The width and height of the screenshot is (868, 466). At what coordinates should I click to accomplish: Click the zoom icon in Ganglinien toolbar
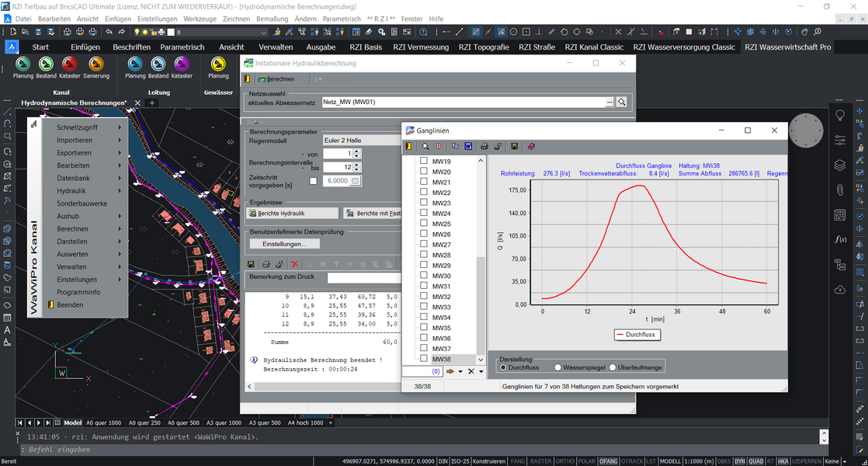425,146
